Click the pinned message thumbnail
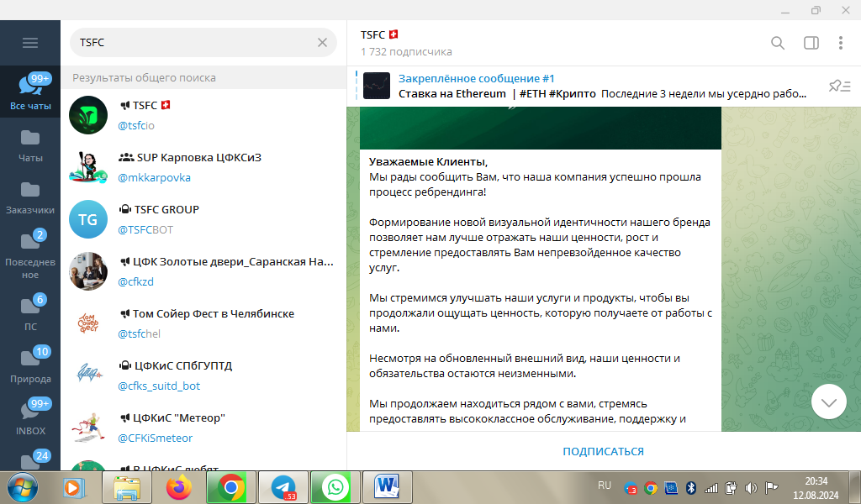Viewport: 861px width, 504px height. point(377,87)
